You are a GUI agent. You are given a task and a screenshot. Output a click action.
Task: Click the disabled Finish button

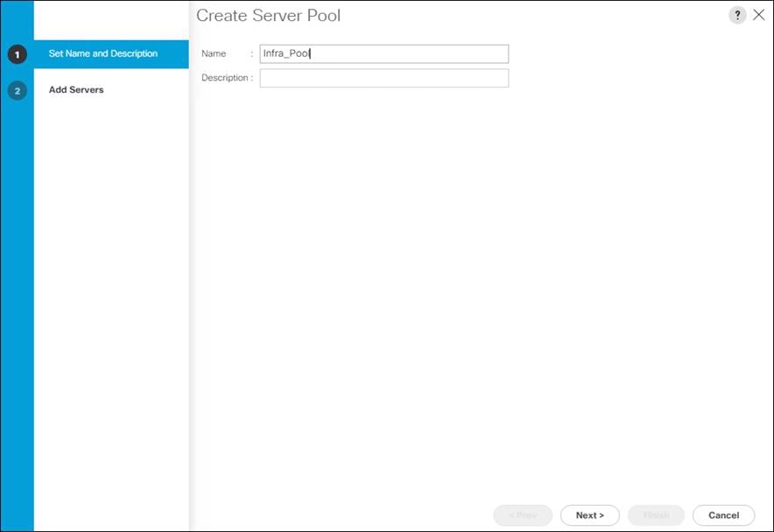coord(656,515)
